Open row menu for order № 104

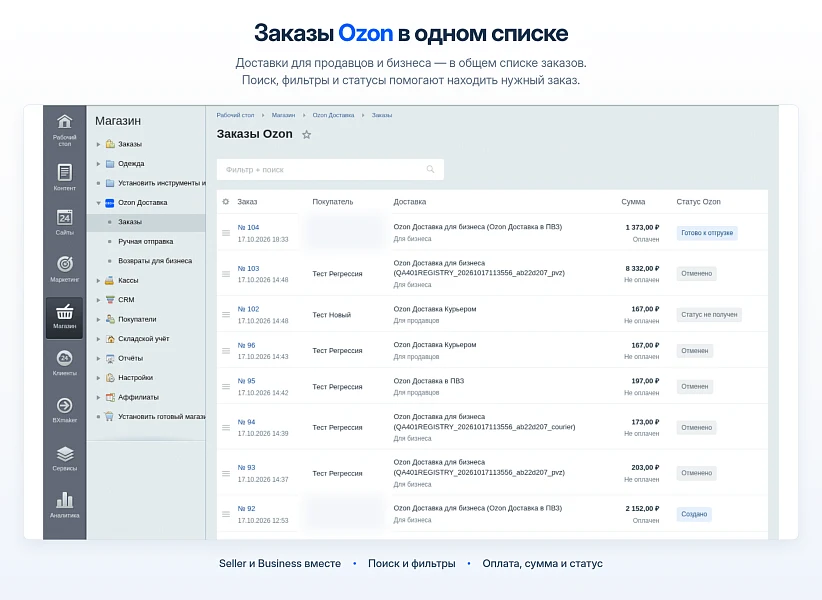point(226,233)
